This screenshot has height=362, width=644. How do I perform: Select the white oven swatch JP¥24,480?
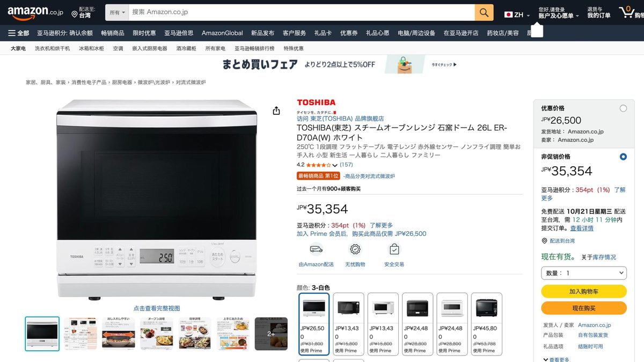(452, 324)
